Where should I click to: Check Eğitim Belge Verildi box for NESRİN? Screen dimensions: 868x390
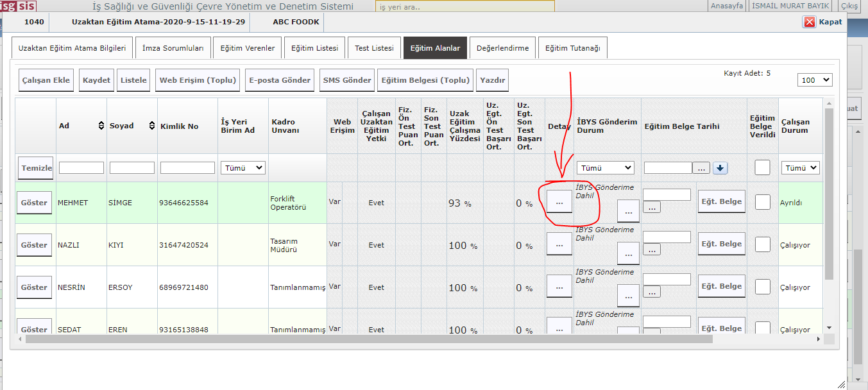[x=762, y=287]
